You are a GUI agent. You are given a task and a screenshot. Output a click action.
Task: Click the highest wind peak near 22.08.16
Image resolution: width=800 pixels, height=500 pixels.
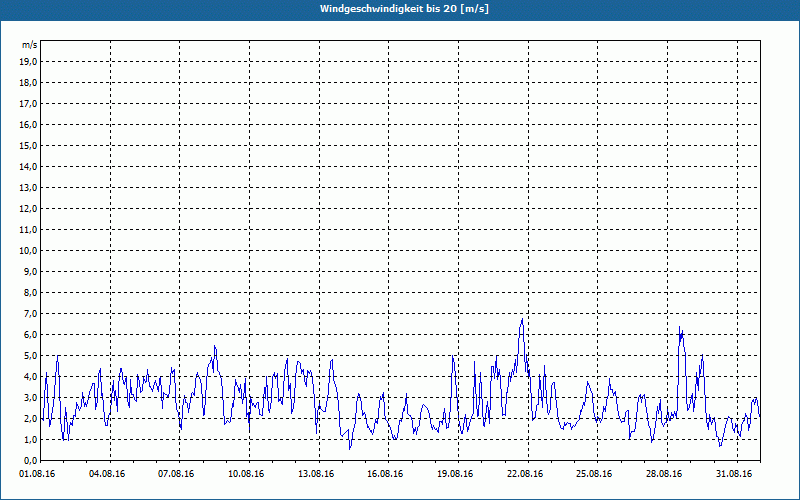(x=522, y=319)
